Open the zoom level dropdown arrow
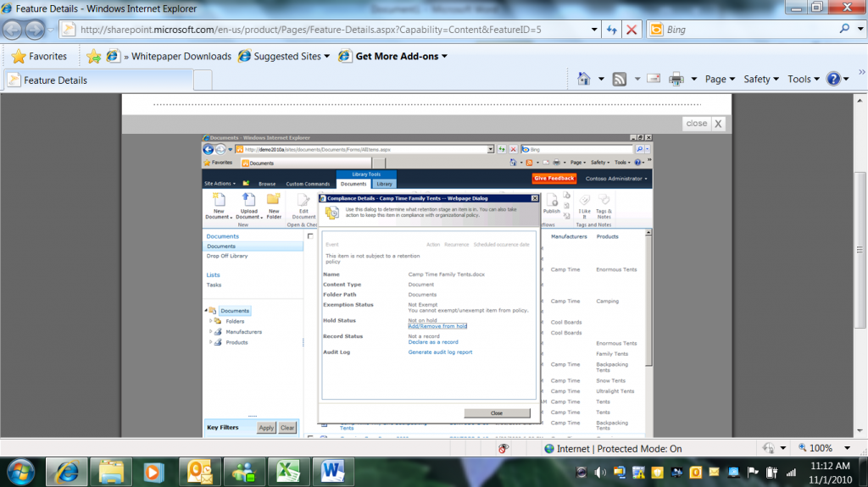 tap(847, 448)
